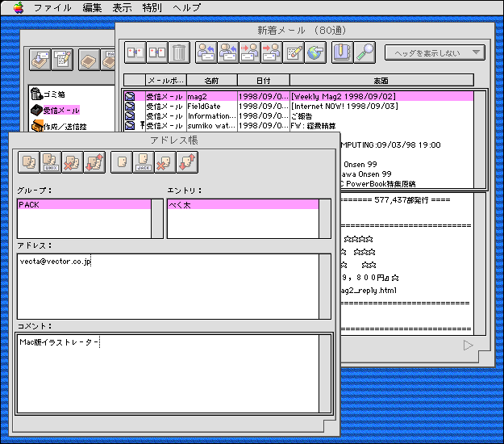Viewport: 504px width, 444px height.
Task: Click the address field scrollbar
Action: (x=325, y=287)
